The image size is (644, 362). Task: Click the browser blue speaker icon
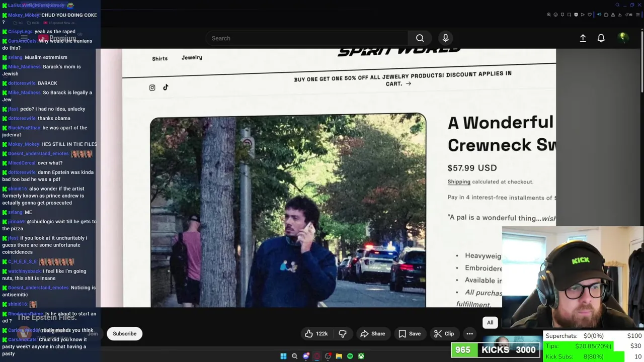coord(599,15)
